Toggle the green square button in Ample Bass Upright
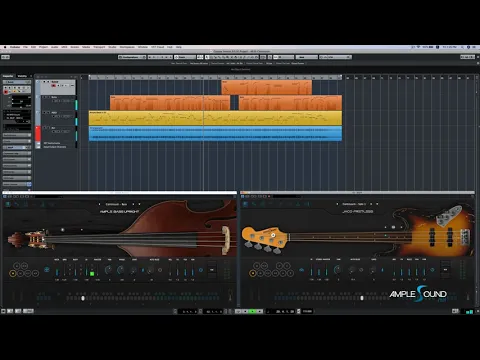 coord(92,274)
